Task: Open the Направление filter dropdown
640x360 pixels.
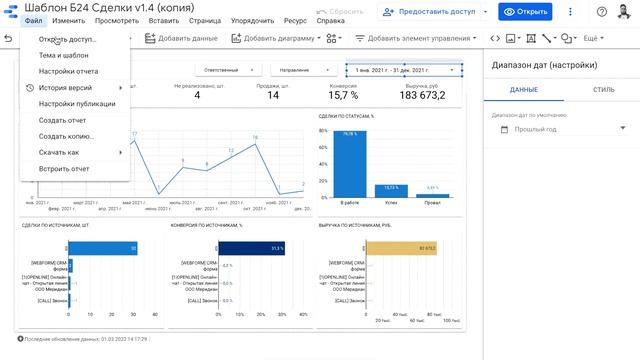Action: 304,70
